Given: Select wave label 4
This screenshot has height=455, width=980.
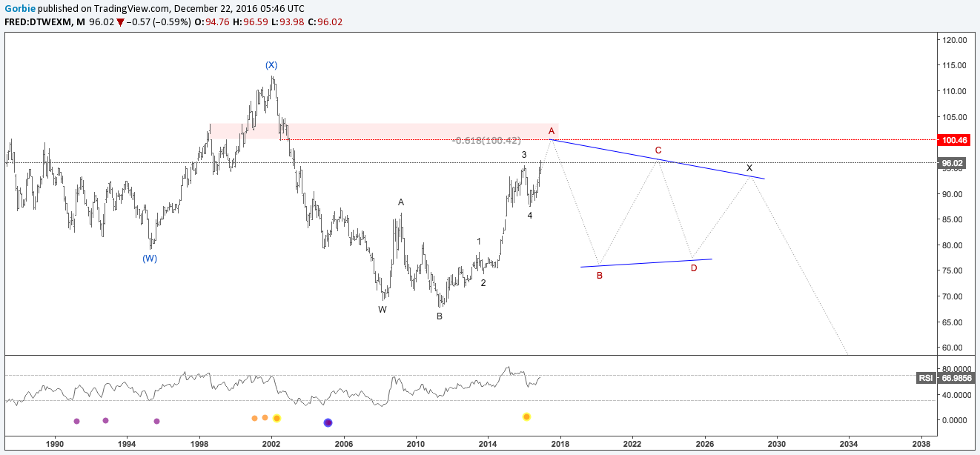Looking at the screenshot, I should pos(529,216).
